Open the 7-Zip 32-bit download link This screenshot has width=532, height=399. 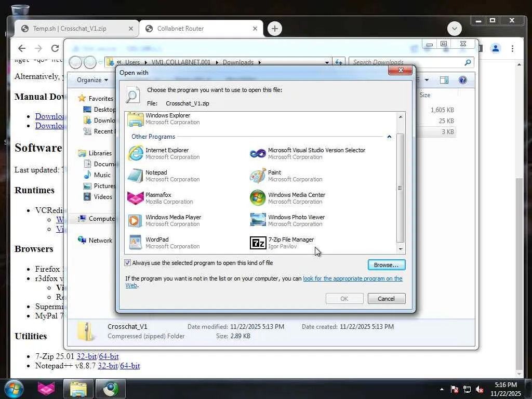[87, 356]
